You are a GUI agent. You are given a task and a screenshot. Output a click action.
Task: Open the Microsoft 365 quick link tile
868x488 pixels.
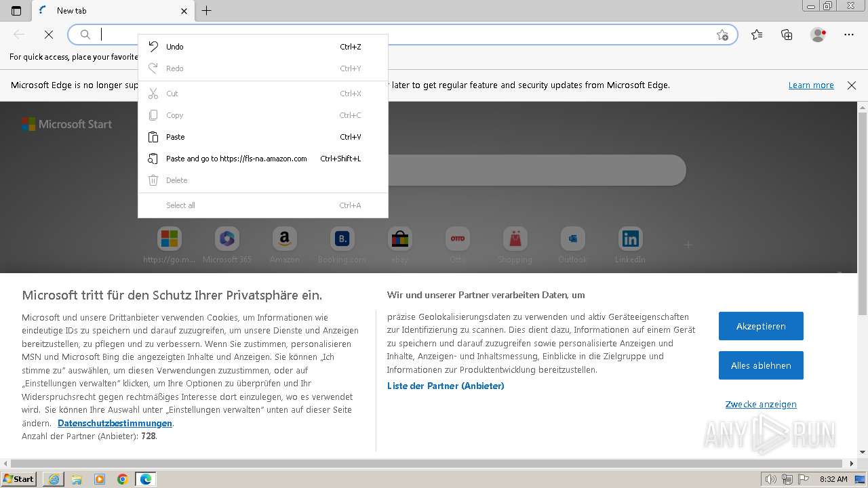(227, 245)
